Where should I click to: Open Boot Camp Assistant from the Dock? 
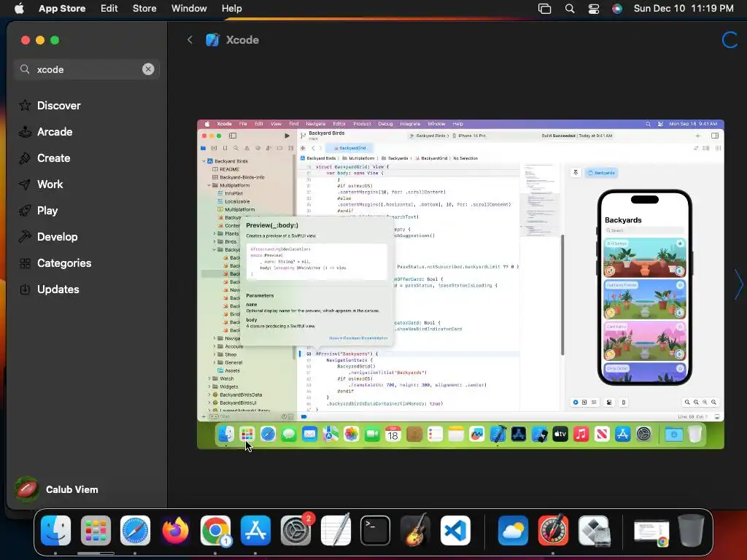point(593,530)
